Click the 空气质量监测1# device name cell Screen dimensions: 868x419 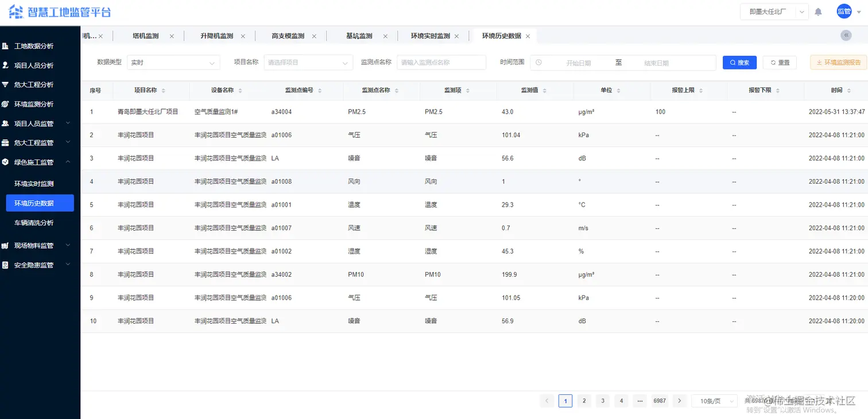pos(216,112)
